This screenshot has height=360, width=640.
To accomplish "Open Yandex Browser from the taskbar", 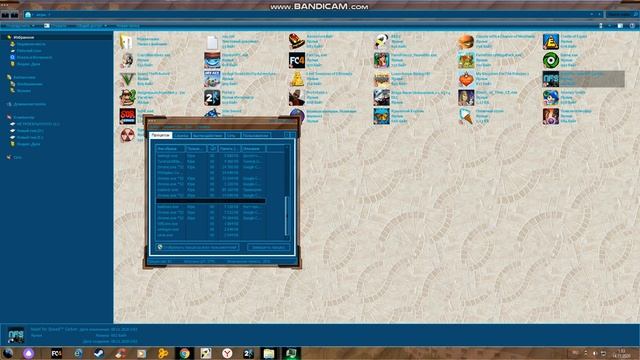I will (x=227, y=353).
